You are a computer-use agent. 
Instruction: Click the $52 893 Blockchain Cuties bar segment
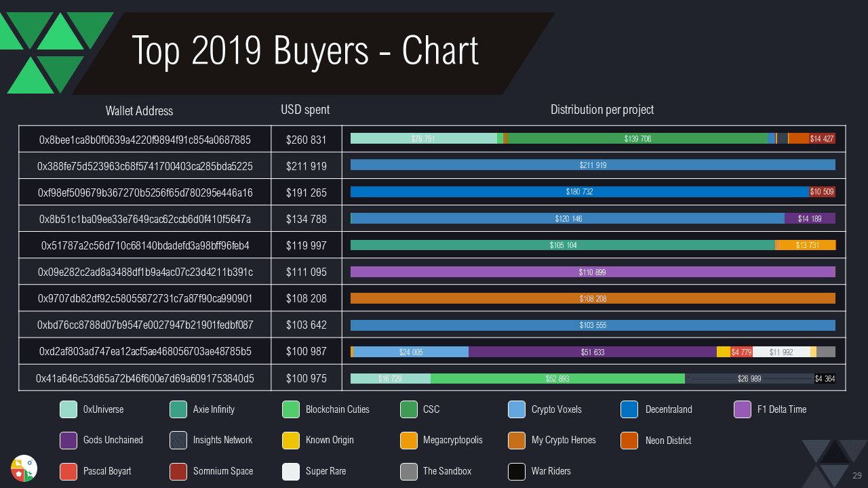(x=557, y=378)
